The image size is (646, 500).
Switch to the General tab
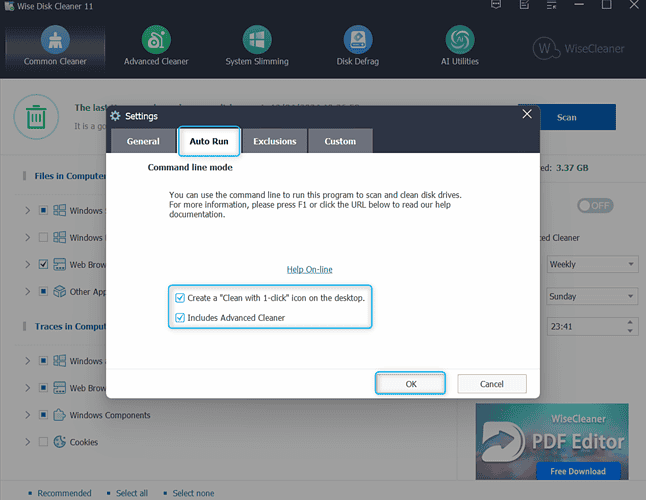(142, 141)
